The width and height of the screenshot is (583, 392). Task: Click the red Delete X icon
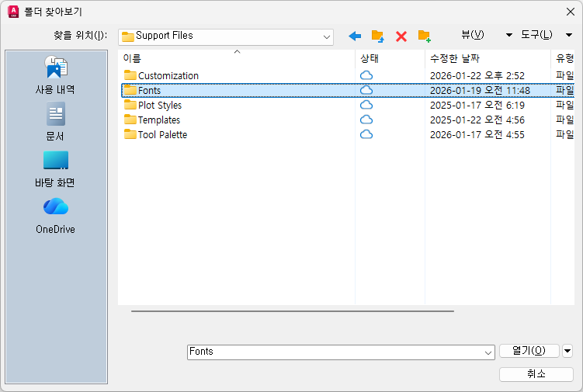401,36
